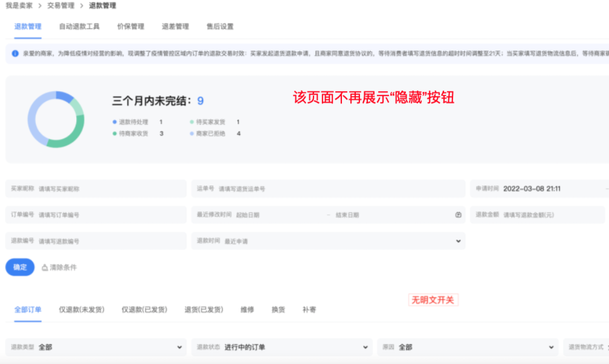Viewport: 609px width, 364px height.
Task: Switch to the 自动退款工具 tab
Action: (79, 27)
